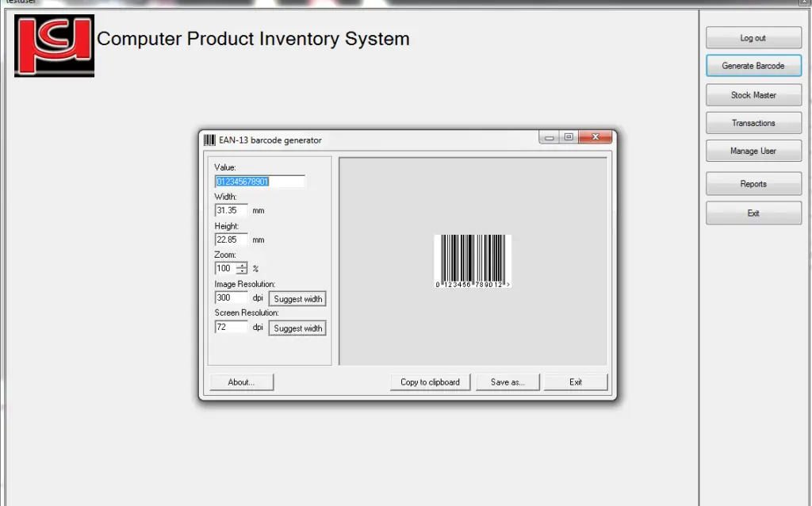Screen dimensions: 812x506
Task: Open the Transactions screen
Action: 753,123
